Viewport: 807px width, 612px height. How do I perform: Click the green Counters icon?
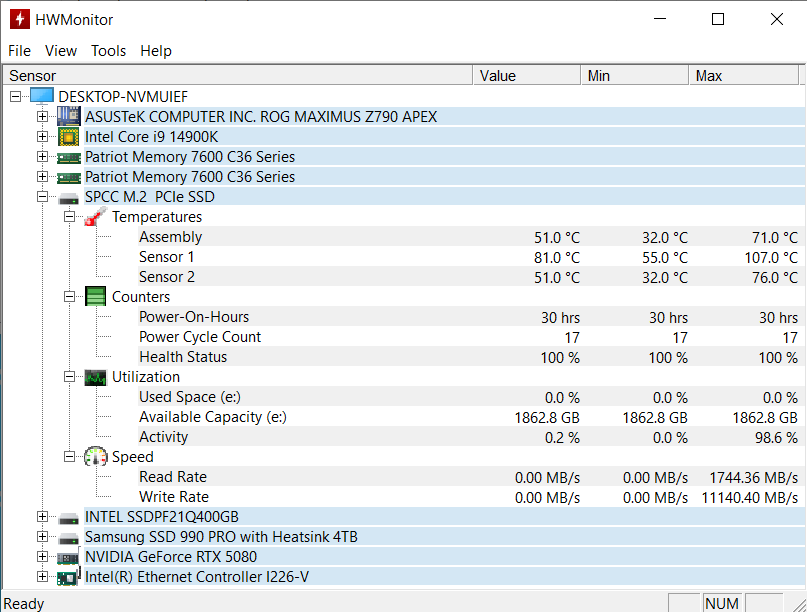click(x=95, y=297)
